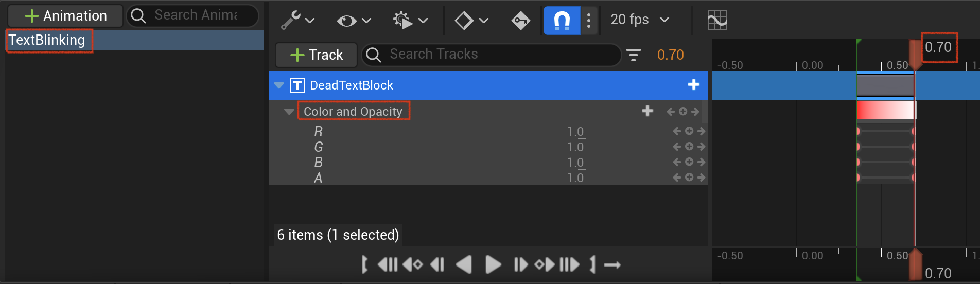Collapse the Color and Opacity section

click(289, 112)
